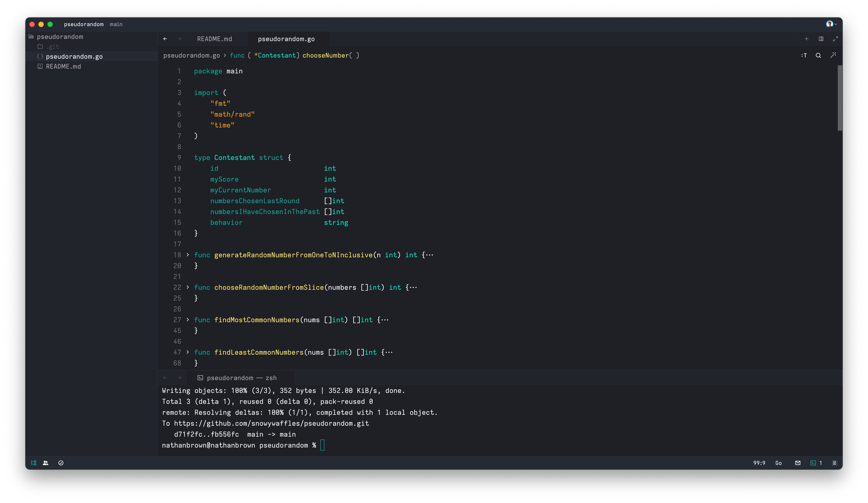Click the behavior field name
Screen dimensions: 868x503
(226, 223)
